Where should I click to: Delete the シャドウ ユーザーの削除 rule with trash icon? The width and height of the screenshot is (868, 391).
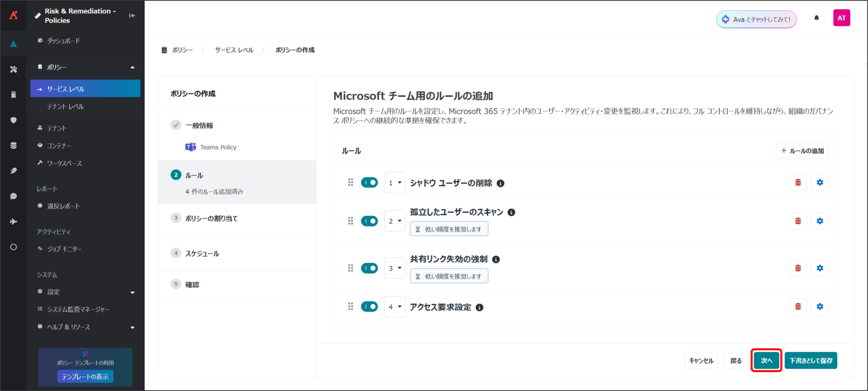(798, 183)
